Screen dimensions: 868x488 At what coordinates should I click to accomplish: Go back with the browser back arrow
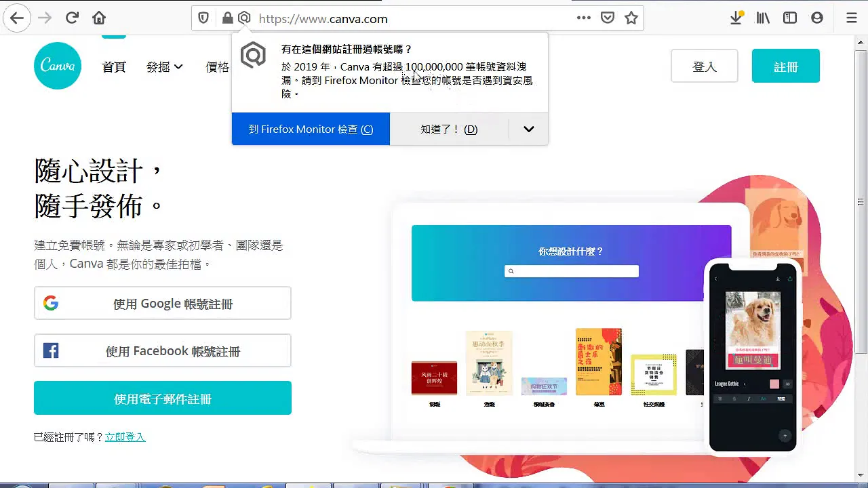17,18
